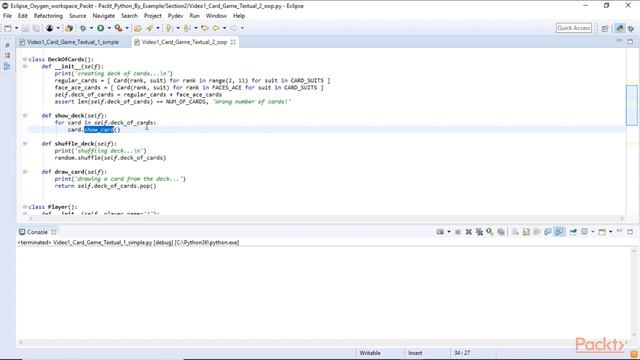Image resolution: width=640 pixels, height=360 pixels.
Task: Minimize the Console view
Action: pos(619,231)
